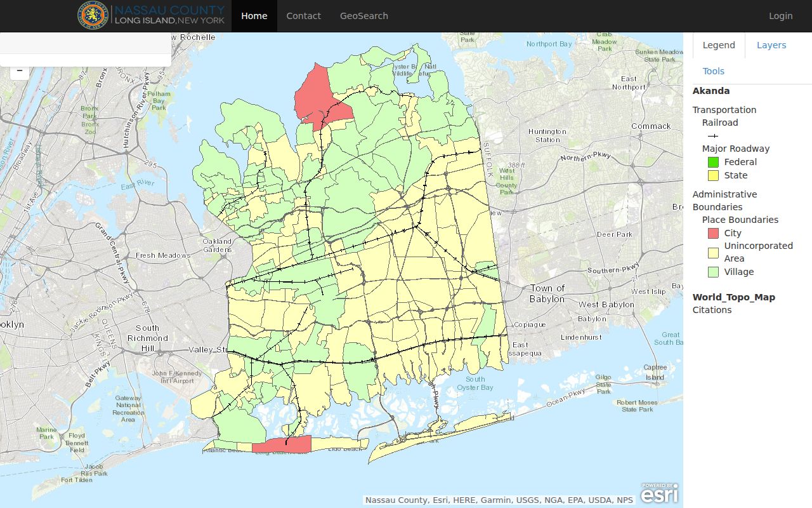812x508 pixels.
Task: Open the Contact page
Action: [303, 16]
